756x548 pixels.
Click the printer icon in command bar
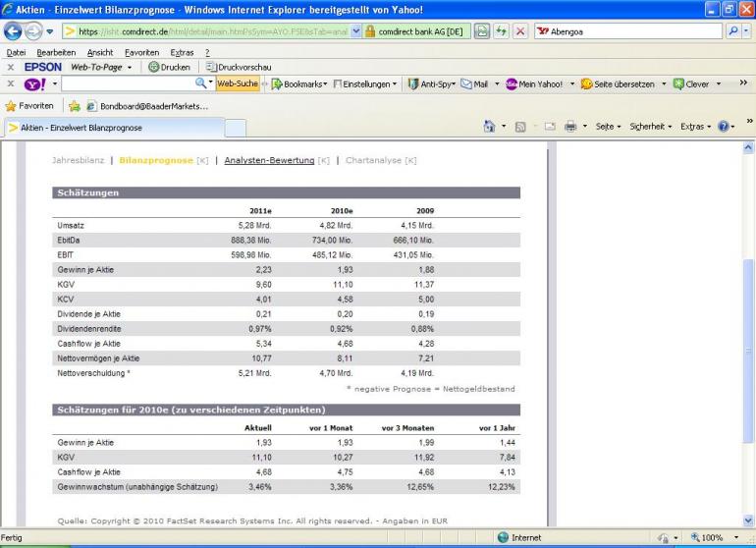click(x=570, y=127)
